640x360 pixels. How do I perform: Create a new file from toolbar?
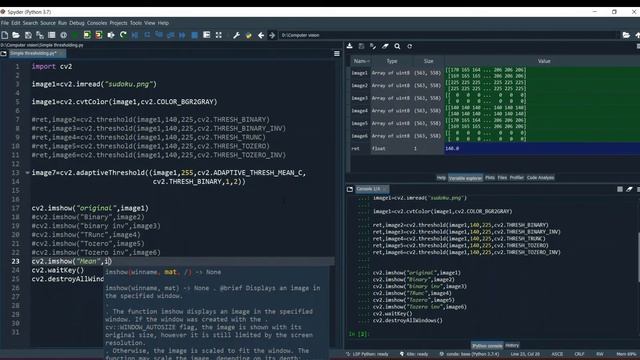click(x=4, y=36)
